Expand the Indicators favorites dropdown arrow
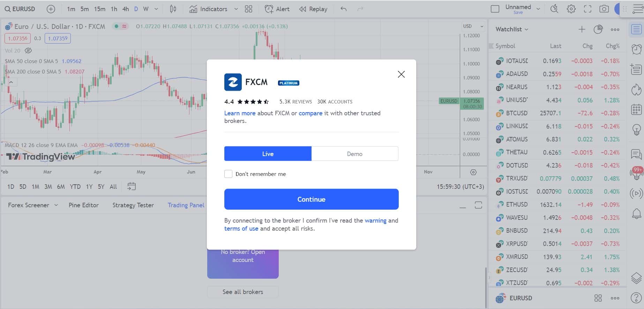Screen dimensions: 644x309 point(236,9)
